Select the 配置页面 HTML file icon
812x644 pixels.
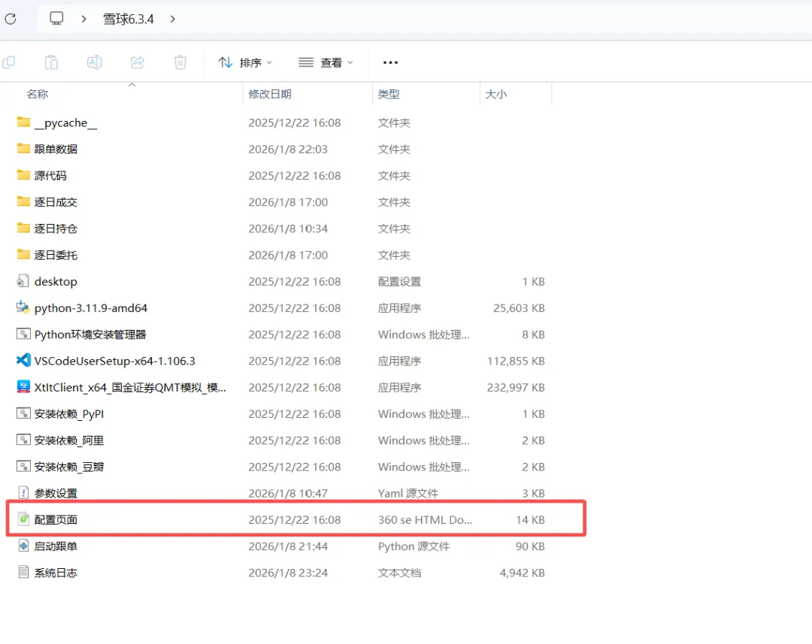click(x=23, y=519)
